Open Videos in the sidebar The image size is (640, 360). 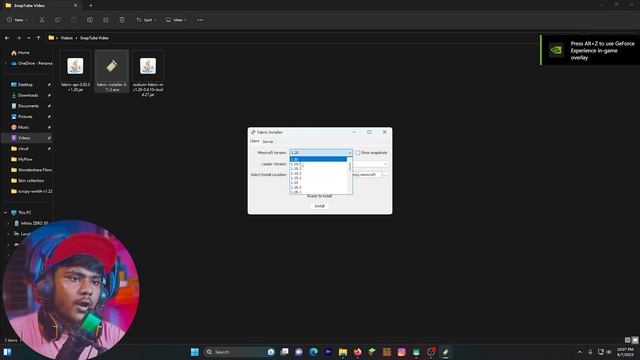[24, 138]
